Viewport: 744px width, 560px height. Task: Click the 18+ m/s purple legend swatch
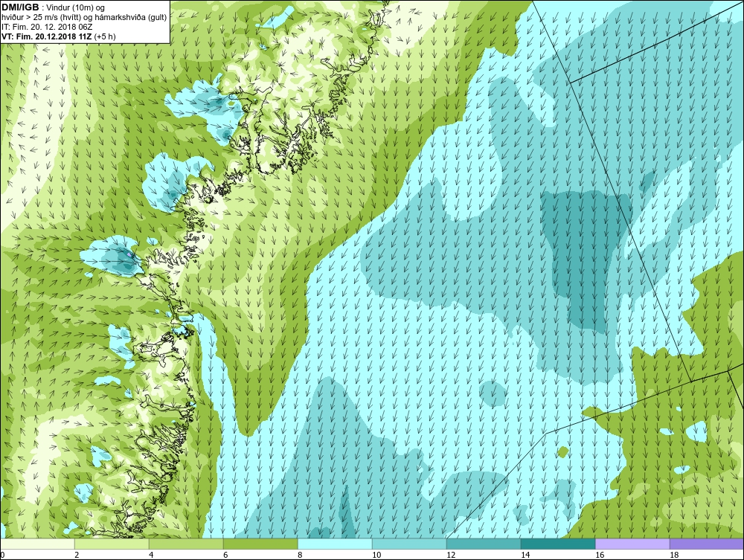tap(707, 544)
